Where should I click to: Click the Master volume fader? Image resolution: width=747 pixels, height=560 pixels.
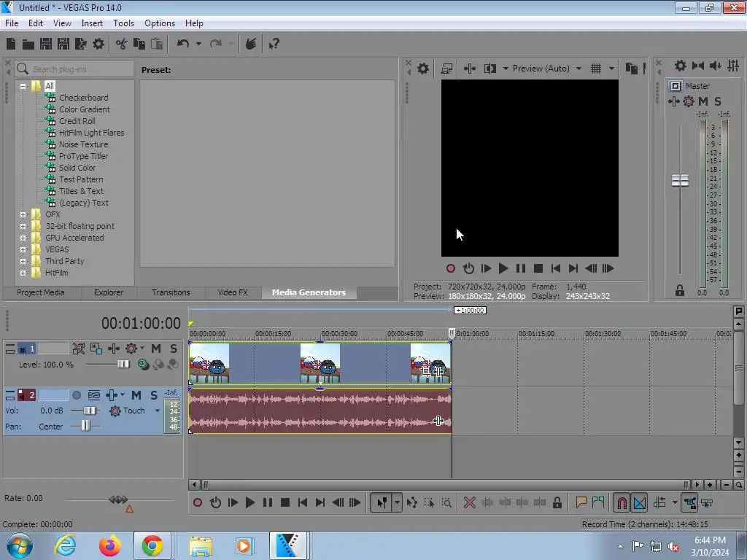680,181
